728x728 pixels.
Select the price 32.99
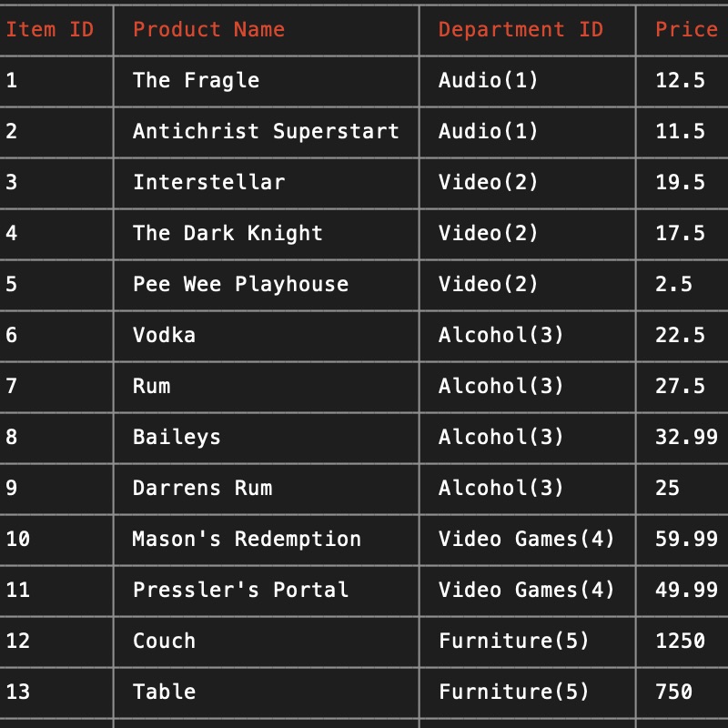click(686, 437)
